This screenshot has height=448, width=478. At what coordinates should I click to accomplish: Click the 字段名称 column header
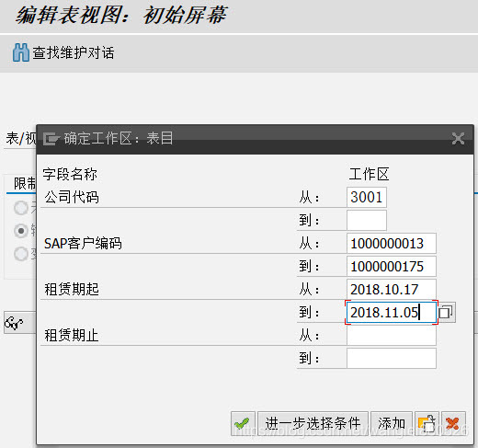click(70, 174)
